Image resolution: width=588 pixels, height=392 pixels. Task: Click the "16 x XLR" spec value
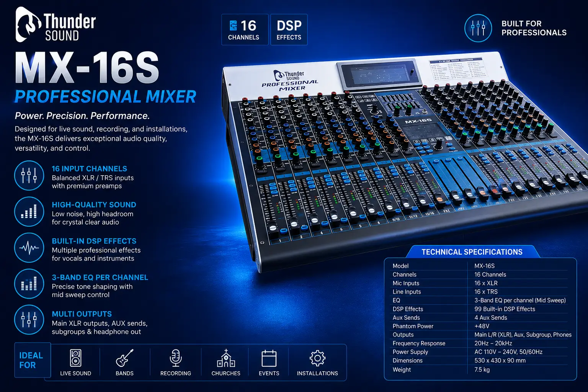(486, 283)
